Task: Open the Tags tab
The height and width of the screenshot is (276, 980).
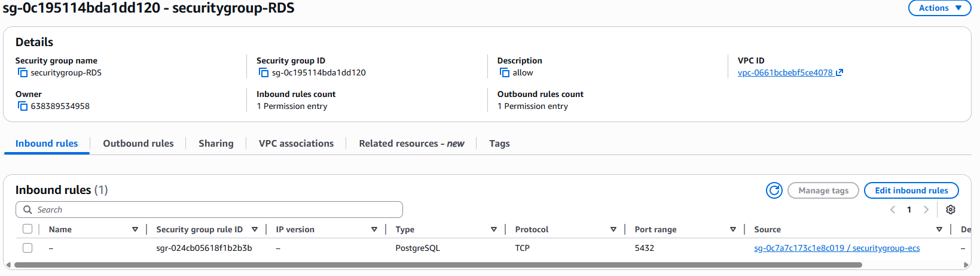Action: point(499,144)
